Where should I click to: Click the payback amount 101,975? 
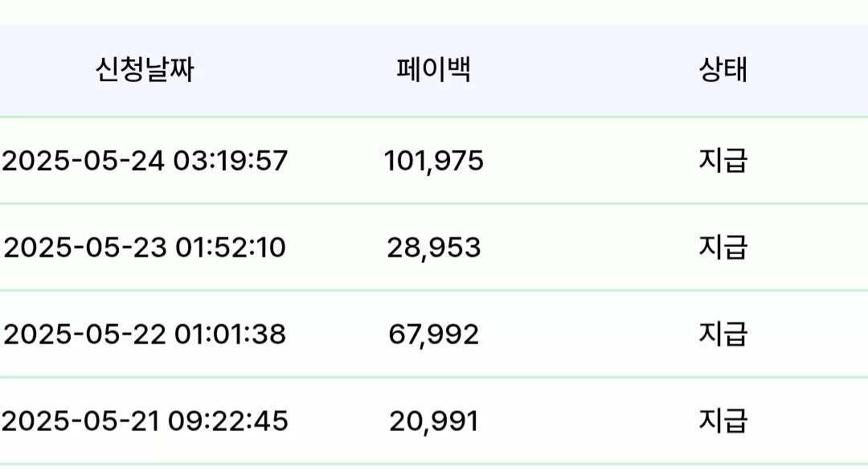(x=433, y=161)
